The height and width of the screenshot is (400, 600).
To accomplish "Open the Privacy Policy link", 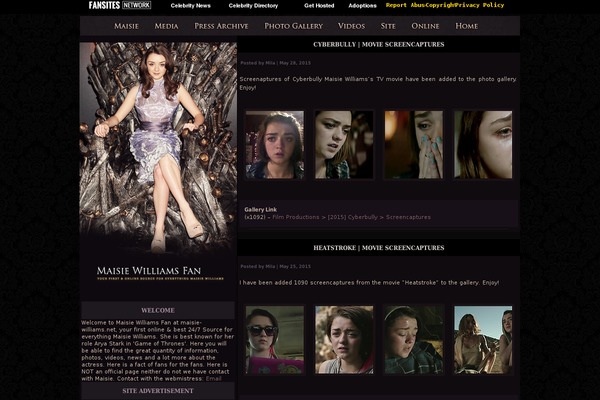I will (479, 5).
